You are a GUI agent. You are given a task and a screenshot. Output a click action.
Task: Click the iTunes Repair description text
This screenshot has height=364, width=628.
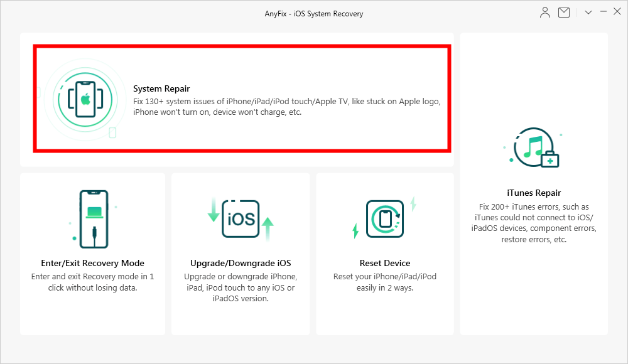pos(534,223)
